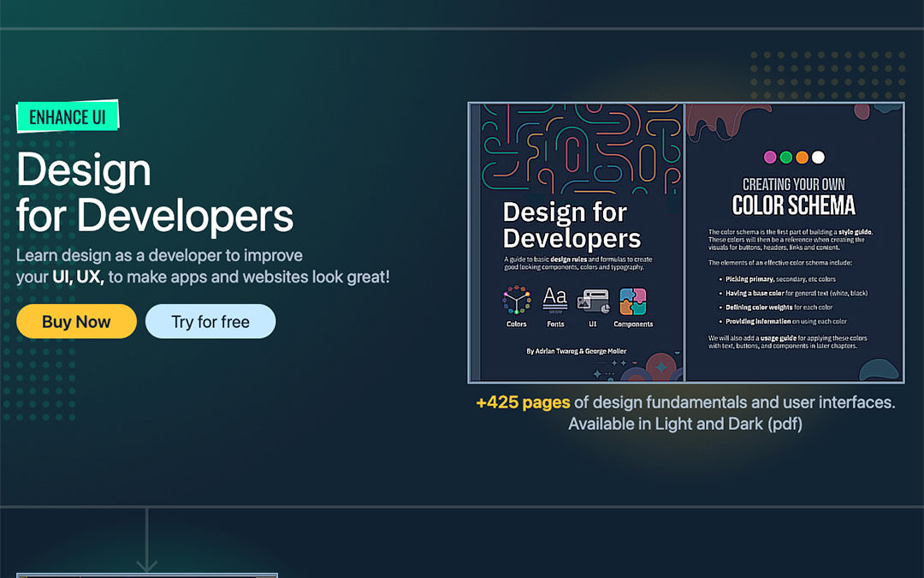Click 'Having a base color' bullet
The height and width of the screenshot is (578, 924).
pos(797,293)
